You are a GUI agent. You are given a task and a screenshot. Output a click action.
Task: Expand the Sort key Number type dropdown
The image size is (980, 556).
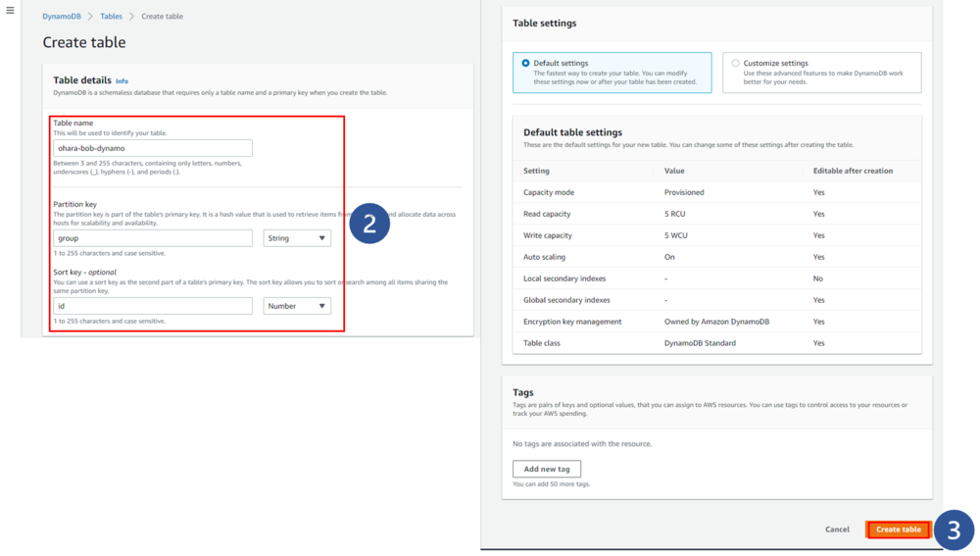point(297,306)
